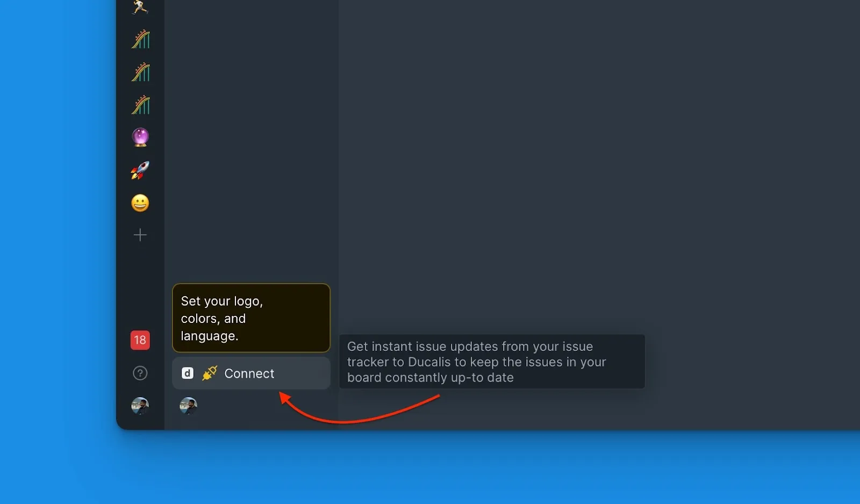Select the rocket board icon
This screenshot has height=504, width=860.
(x=140, y=170)
